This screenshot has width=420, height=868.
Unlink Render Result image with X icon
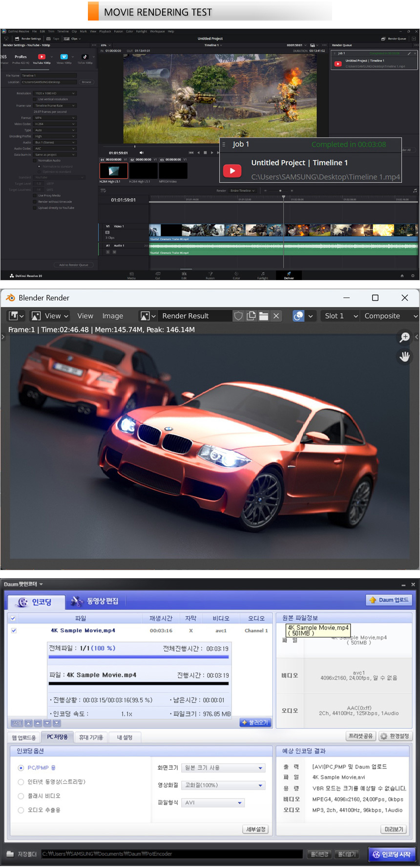(x=276, y=316)
